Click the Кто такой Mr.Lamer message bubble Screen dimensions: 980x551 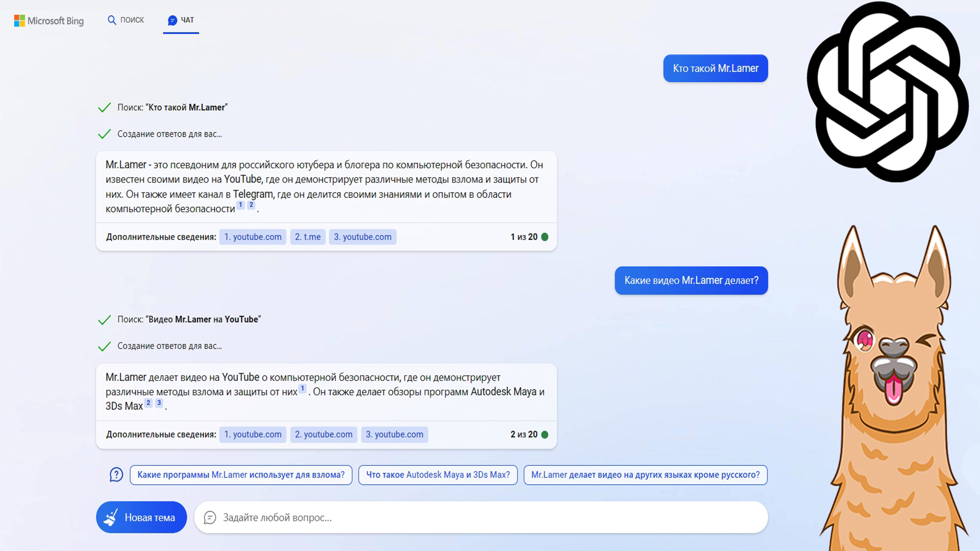pyautogui.click(x=715, y=68)
